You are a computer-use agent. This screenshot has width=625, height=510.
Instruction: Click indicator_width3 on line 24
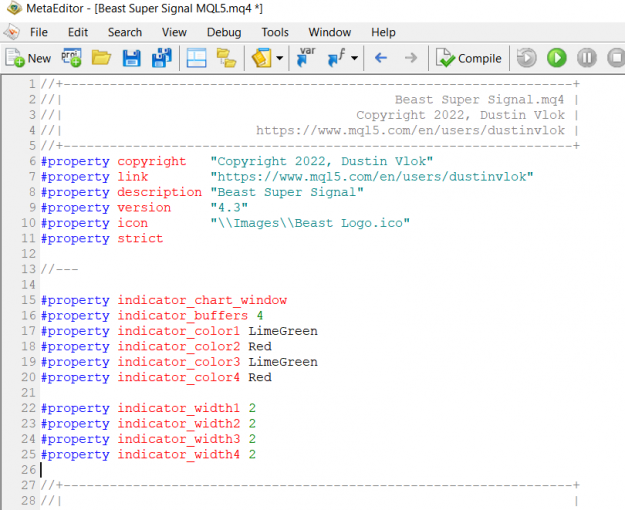(179, 439)
